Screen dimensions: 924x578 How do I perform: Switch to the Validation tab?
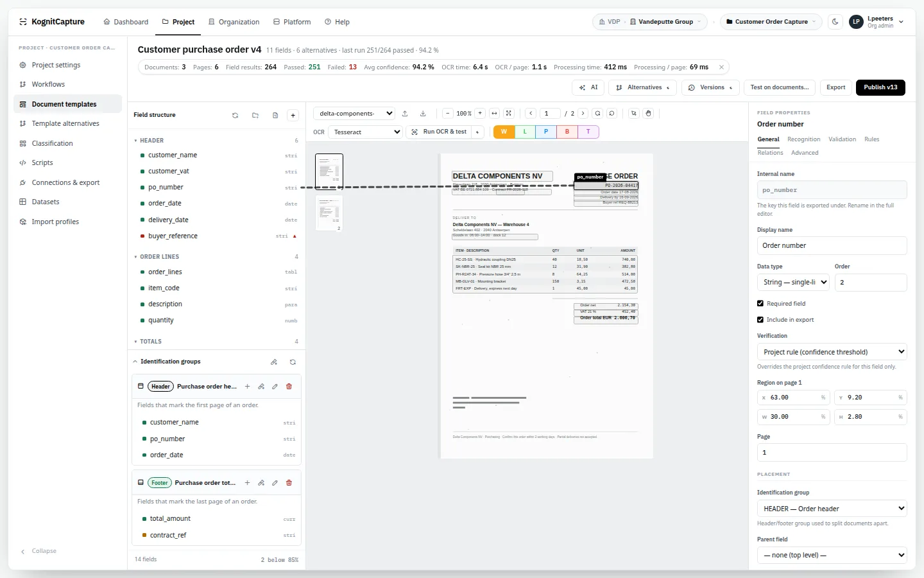pyautogui.click(x=842, y=139)
